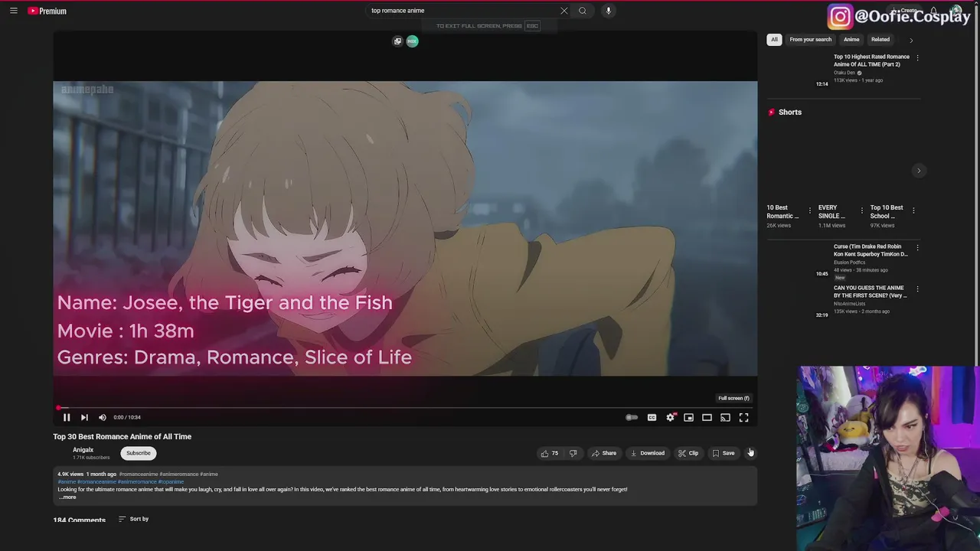The height and width of the screenshot is (551, 980).
Task: Open menu for Top 10 Highest Rated video
Action: (x=917, y=57)
